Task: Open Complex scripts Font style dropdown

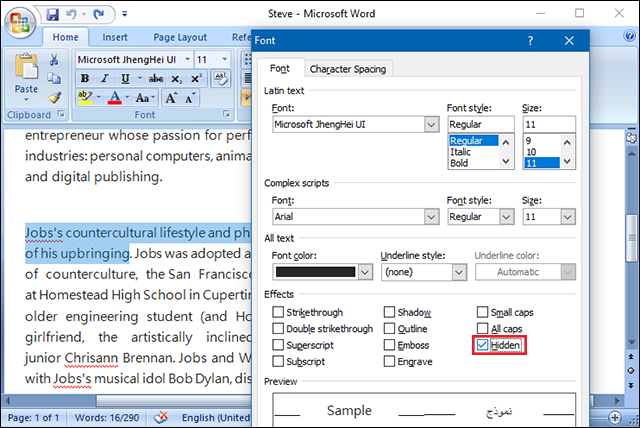Action: 507,217
